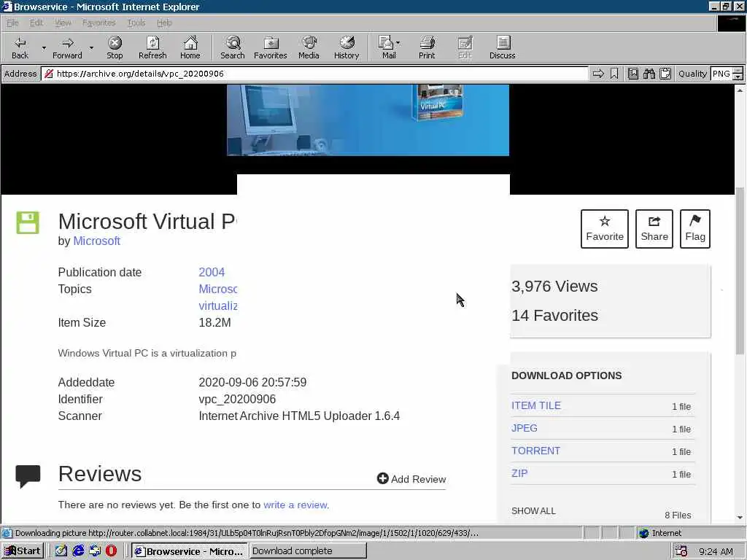This screenshot has width=747, height=560.
Task: Click the 'vpc_20200906' identifier value
Action: pos(237,399)
